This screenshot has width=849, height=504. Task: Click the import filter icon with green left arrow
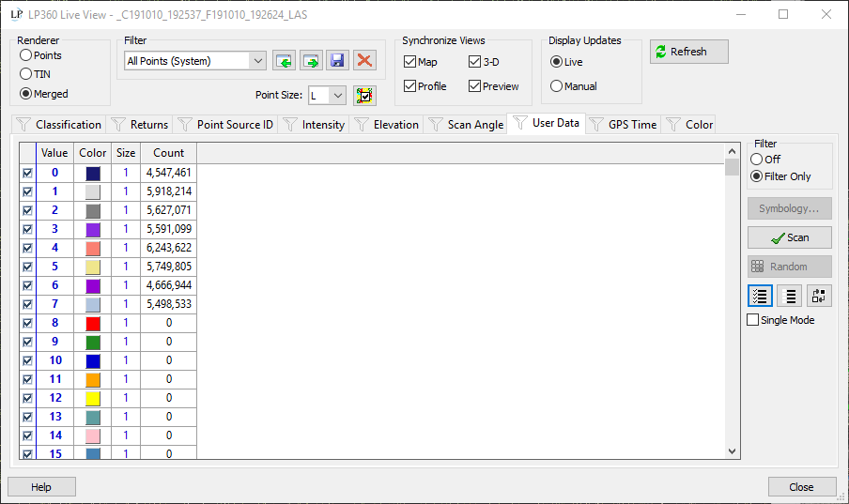tap(284, 61)
